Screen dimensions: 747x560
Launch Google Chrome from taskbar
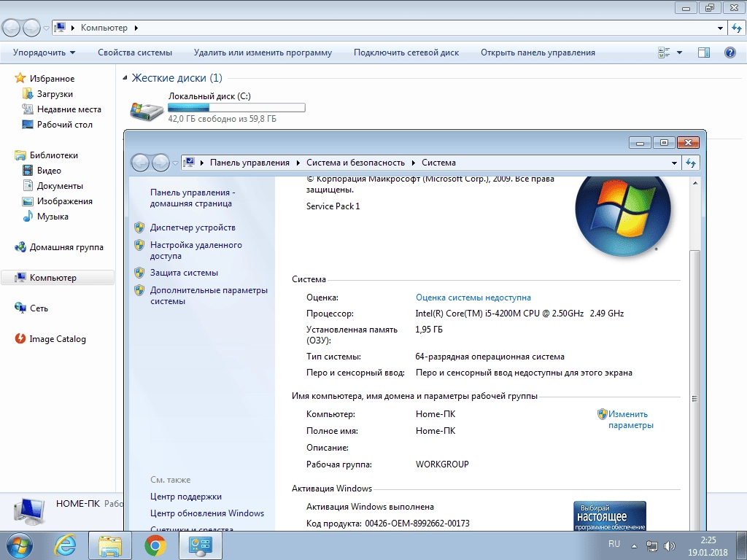155,545
